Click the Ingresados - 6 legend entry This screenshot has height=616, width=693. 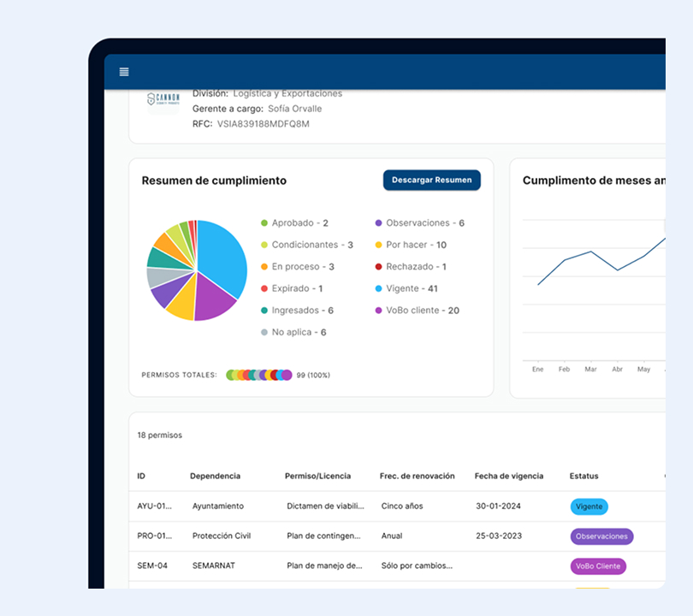pos(298,311)
